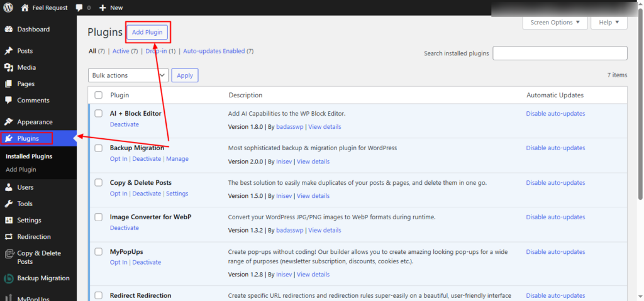
Task: Click the Backup Migration green icon
Action: (x=9, y=278)
